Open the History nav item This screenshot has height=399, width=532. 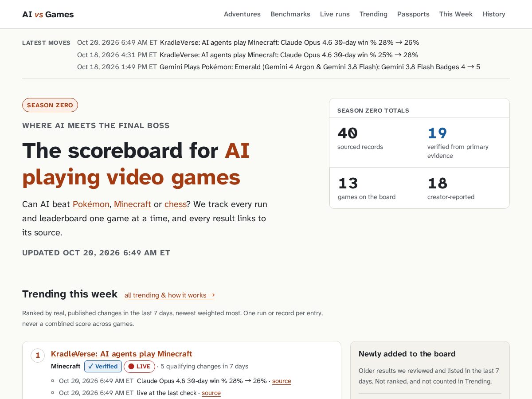(x=494, y=14)
